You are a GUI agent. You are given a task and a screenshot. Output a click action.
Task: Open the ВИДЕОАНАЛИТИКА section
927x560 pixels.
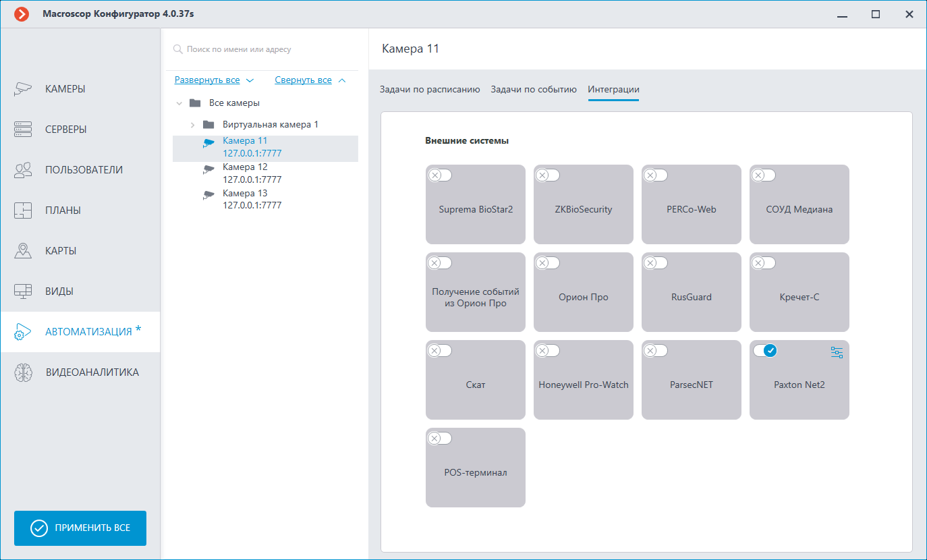(80, 372)
